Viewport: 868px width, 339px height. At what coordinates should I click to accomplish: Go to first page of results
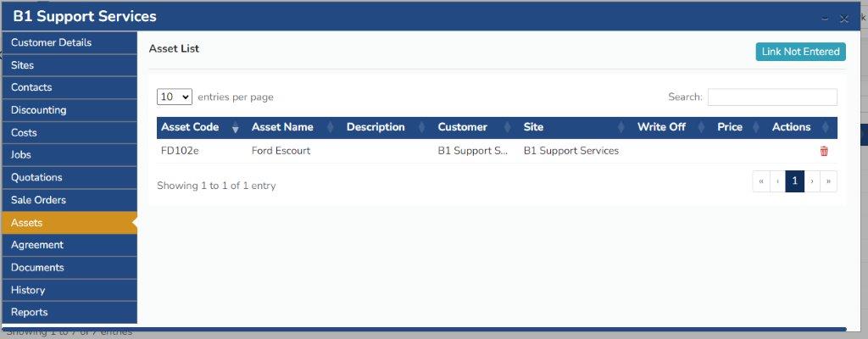pos(761,181)
